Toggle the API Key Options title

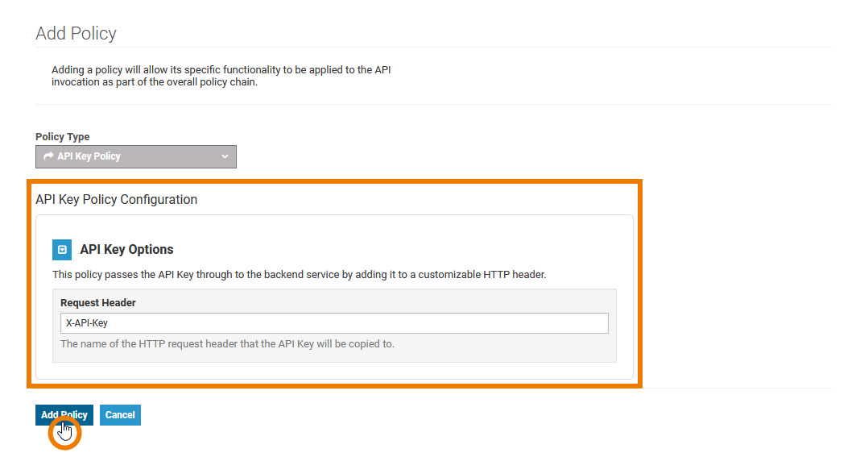126,250
